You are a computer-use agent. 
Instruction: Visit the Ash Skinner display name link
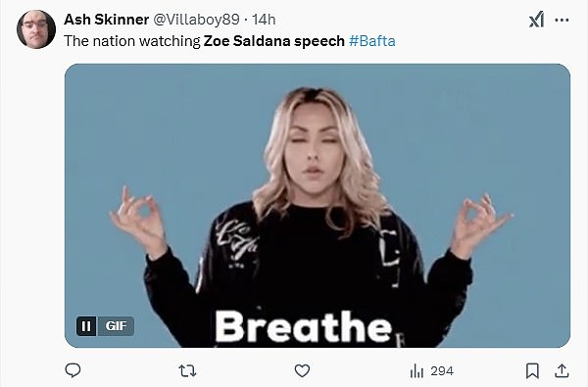click(106, 20)
